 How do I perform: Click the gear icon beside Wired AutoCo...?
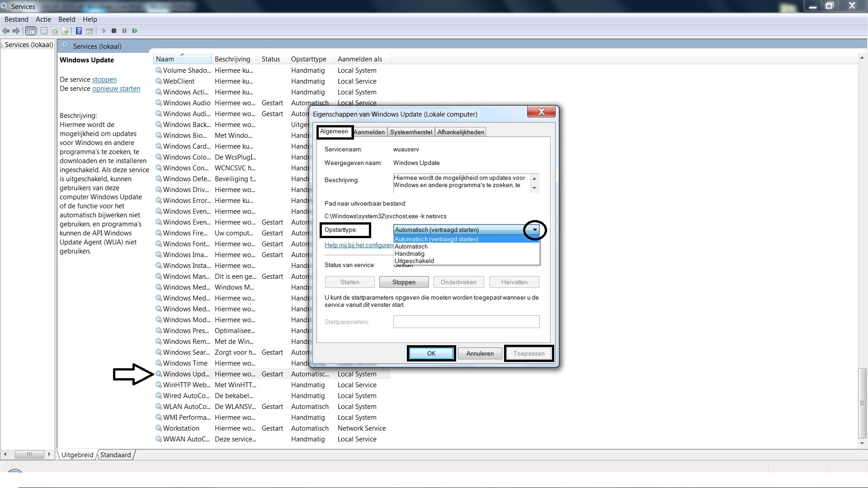159,396
